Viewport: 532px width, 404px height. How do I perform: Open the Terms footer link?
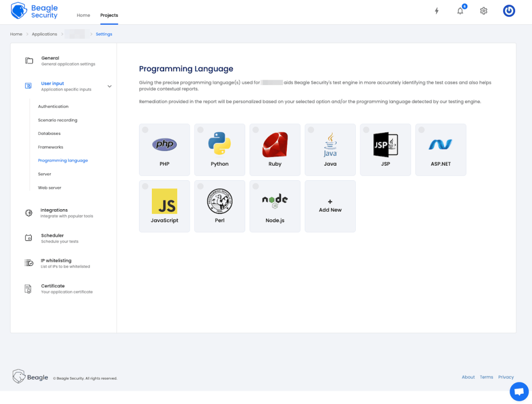486,377
